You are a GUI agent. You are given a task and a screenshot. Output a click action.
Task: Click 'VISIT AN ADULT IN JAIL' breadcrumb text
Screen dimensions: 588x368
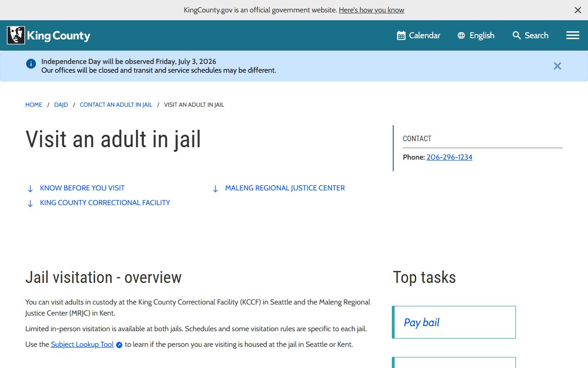pyautogui.click(x=194, y=105)
